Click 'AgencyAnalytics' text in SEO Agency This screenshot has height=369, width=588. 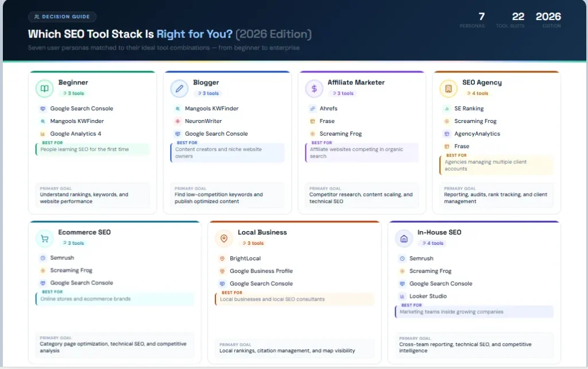click(477, 134)
